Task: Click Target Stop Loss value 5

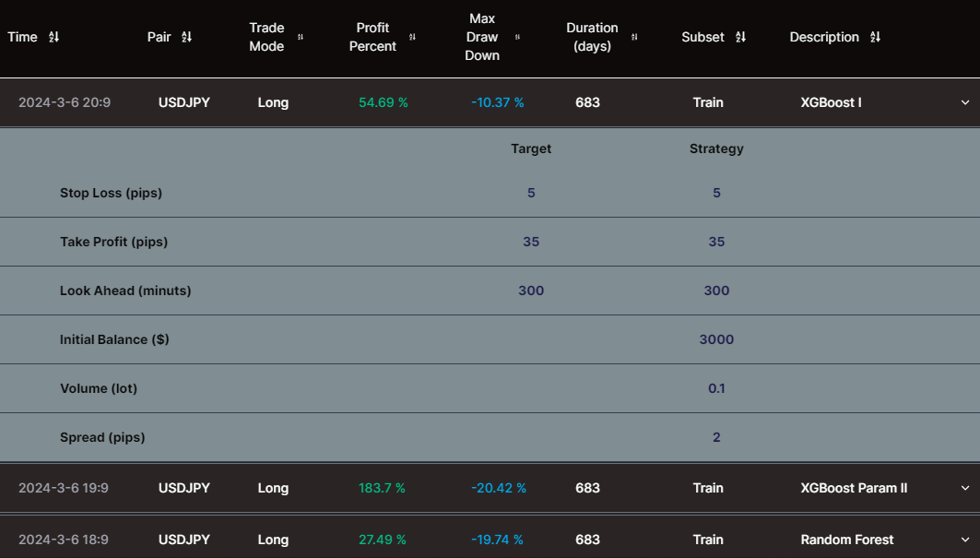Action: 531,193
